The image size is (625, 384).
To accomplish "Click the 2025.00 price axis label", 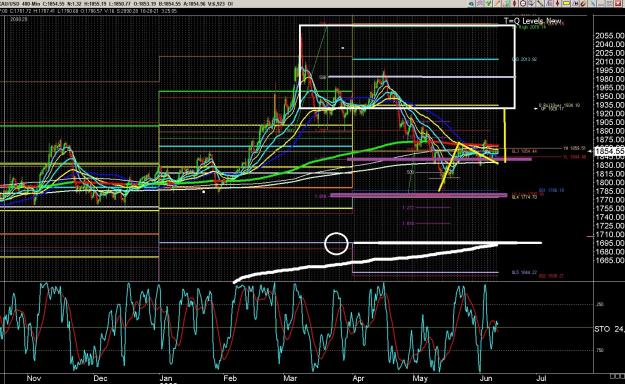I will tap(610, 53).
